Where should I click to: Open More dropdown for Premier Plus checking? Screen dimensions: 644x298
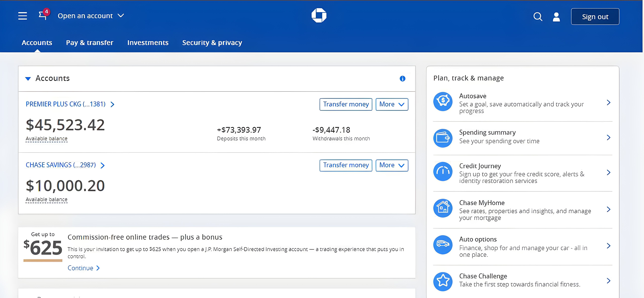[x=392, y=104]
